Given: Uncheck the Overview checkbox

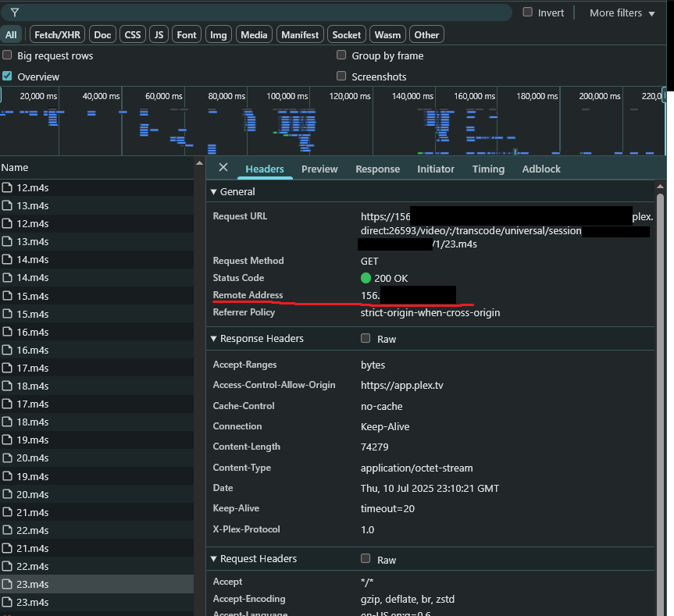Looking at the screenshot, I should (x=7, y=76).
